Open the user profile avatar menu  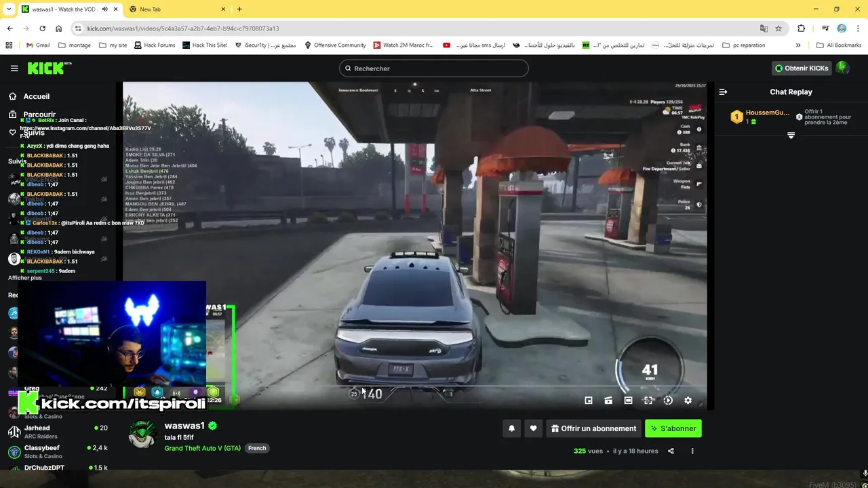pyautogui.click(x=842, y=68)
